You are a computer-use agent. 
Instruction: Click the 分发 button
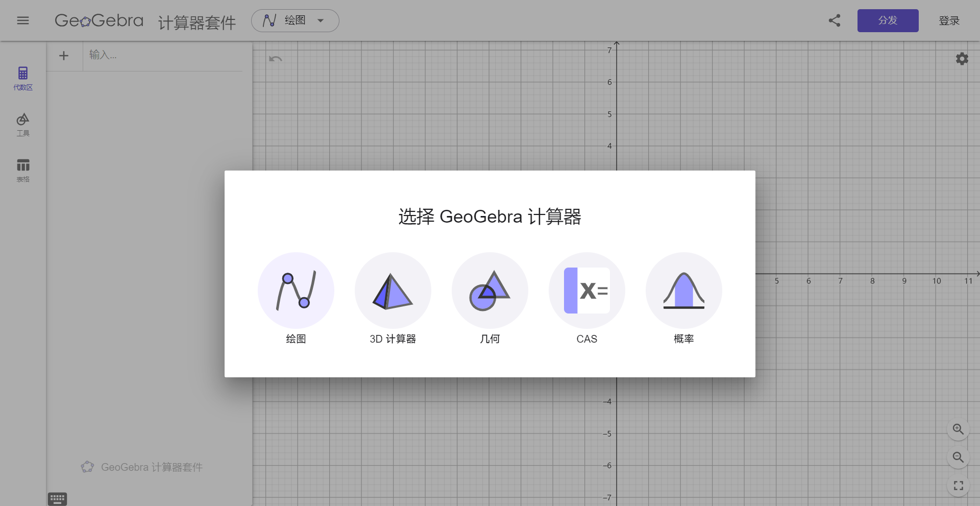(888, 20)
